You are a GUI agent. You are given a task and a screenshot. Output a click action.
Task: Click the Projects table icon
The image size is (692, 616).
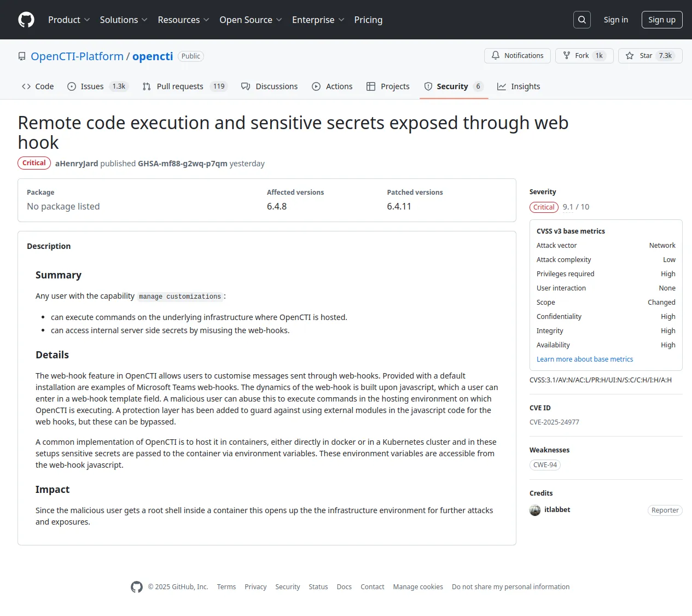pos(371,86)
